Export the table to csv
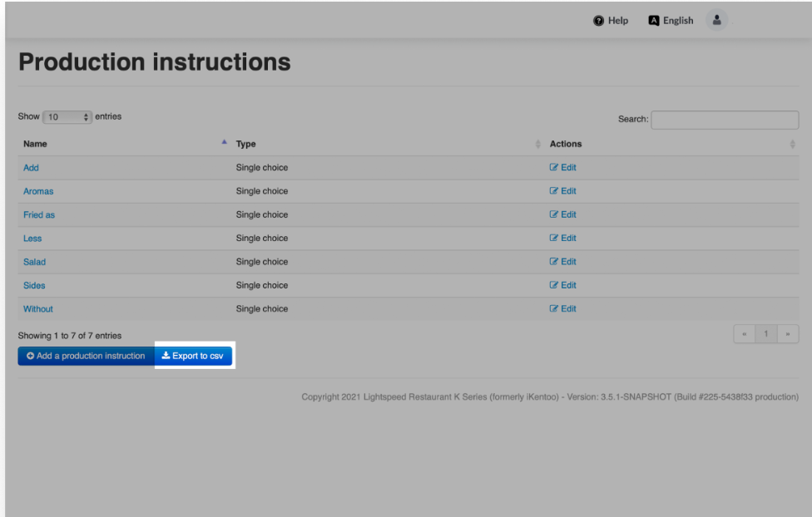Screen dimensions: 812x517 pos(193,356)
